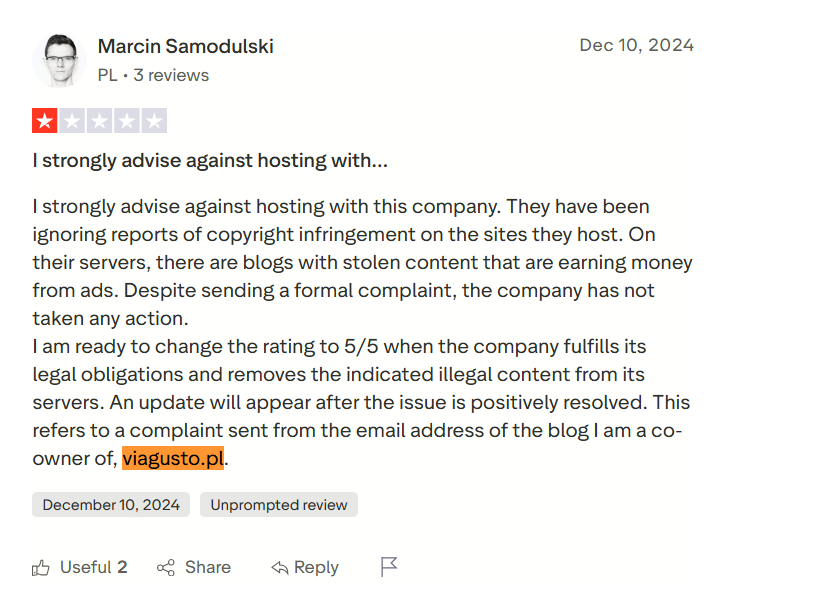Click the second grey rating star
Image resolution: width=813 pixels, height=592 pixels.
72,121
